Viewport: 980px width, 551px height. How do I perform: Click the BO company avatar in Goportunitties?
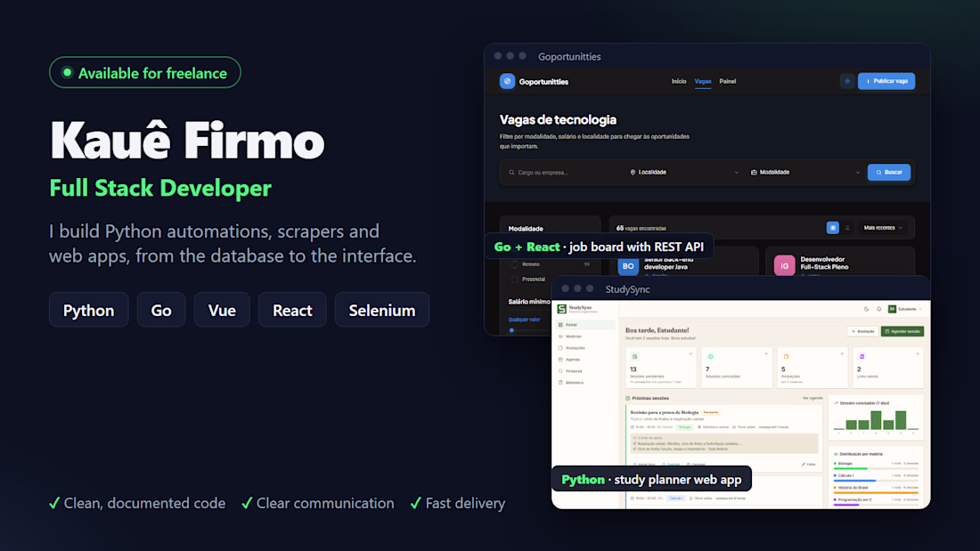(x=627, y=266)
